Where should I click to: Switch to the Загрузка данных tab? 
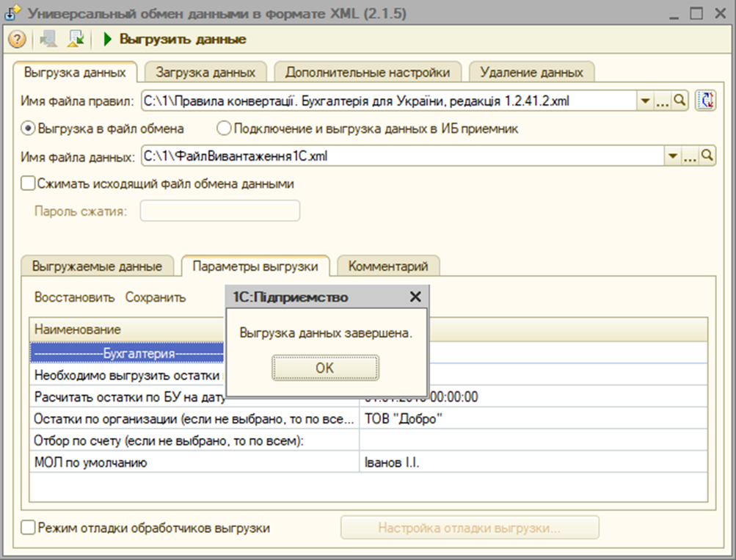[207, 72]
